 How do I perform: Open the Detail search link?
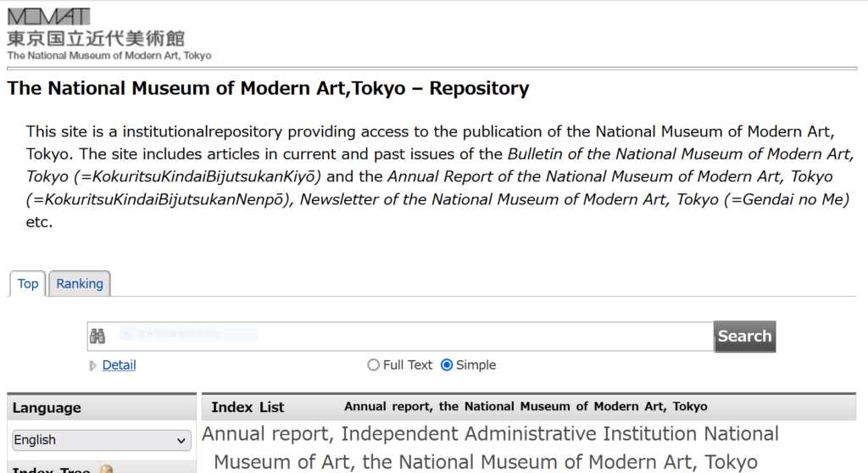pos(119,365)
